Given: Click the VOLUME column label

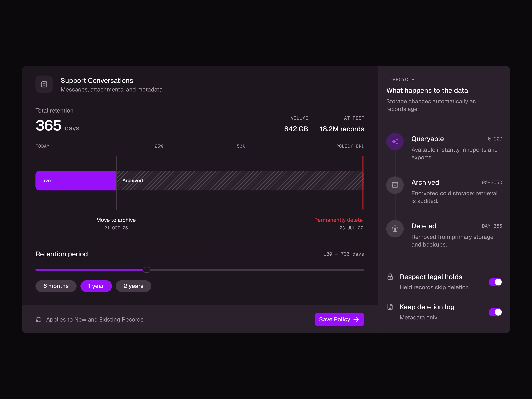Looking at the screenshot, I should click(x=299, y=118).
